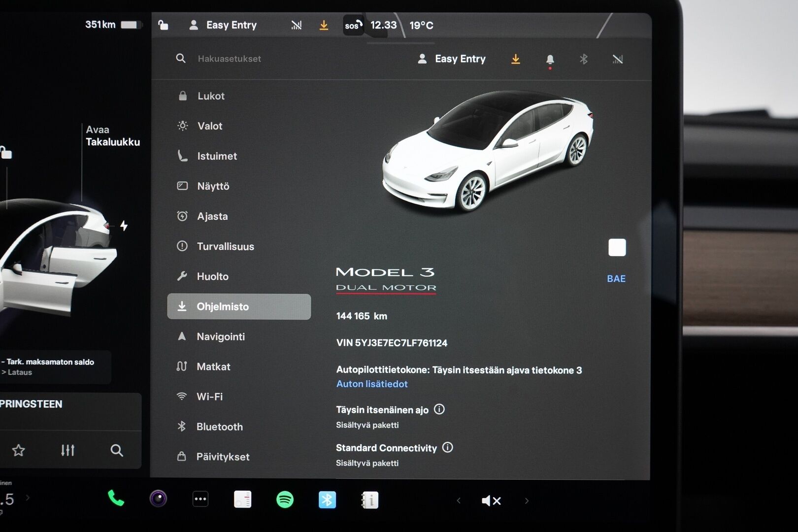The height and width of the screenshot is (532, 798).
Task: Open notifications via the bell icon
Action: (550, 59)
